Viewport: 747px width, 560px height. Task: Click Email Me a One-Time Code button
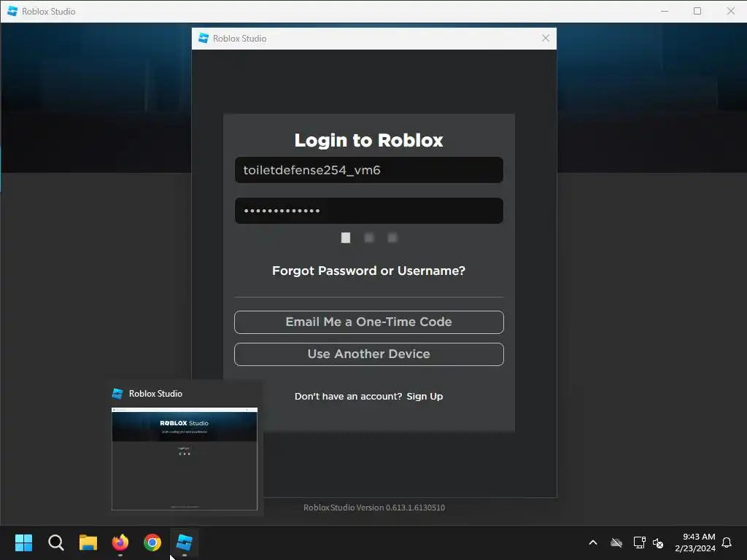tap(368, 322)
